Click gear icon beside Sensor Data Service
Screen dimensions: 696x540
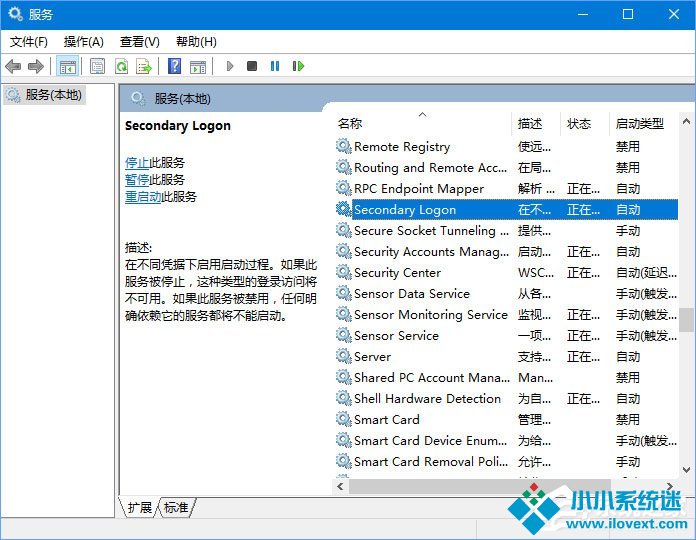pyautogui.click(x=344, y=293)
